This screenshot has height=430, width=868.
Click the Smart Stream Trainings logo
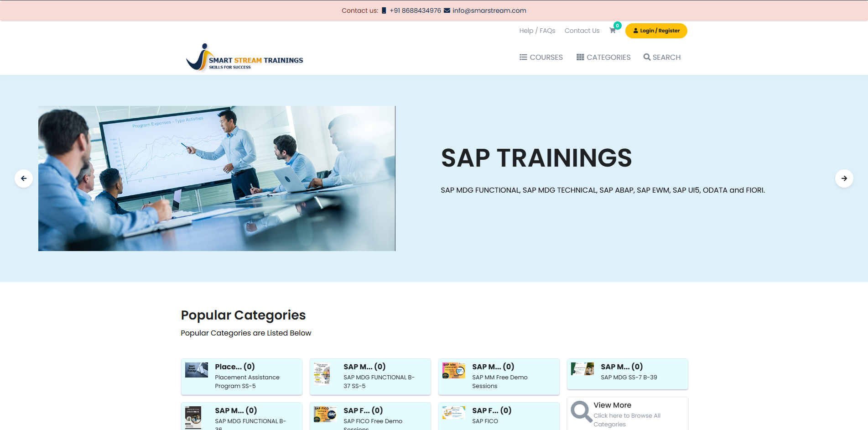[244, 58]
